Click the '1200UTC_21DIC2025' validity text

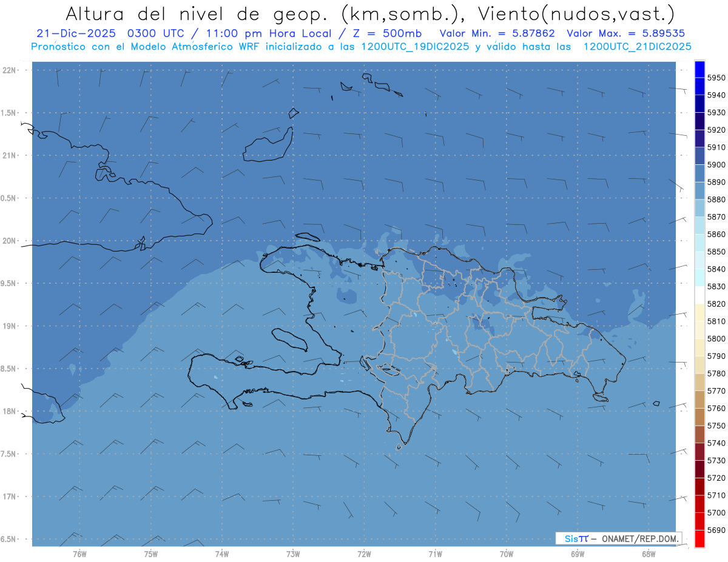tap(637, 46)
